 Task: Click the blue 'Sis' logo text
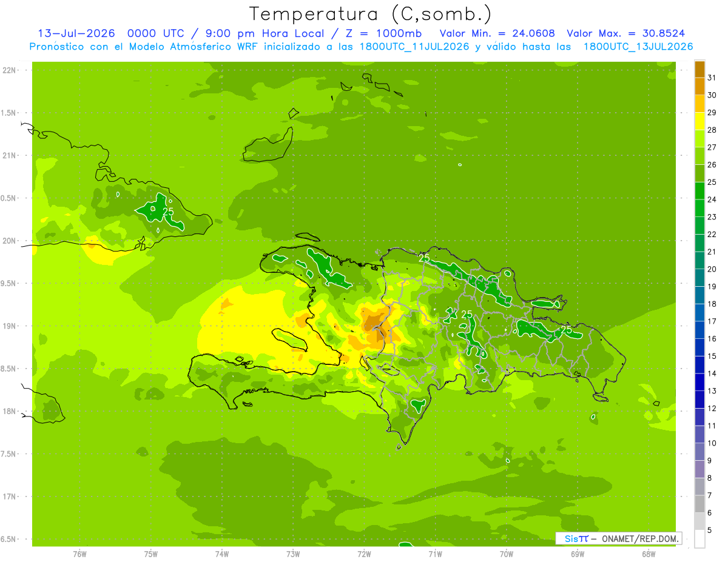click(571, 538)
